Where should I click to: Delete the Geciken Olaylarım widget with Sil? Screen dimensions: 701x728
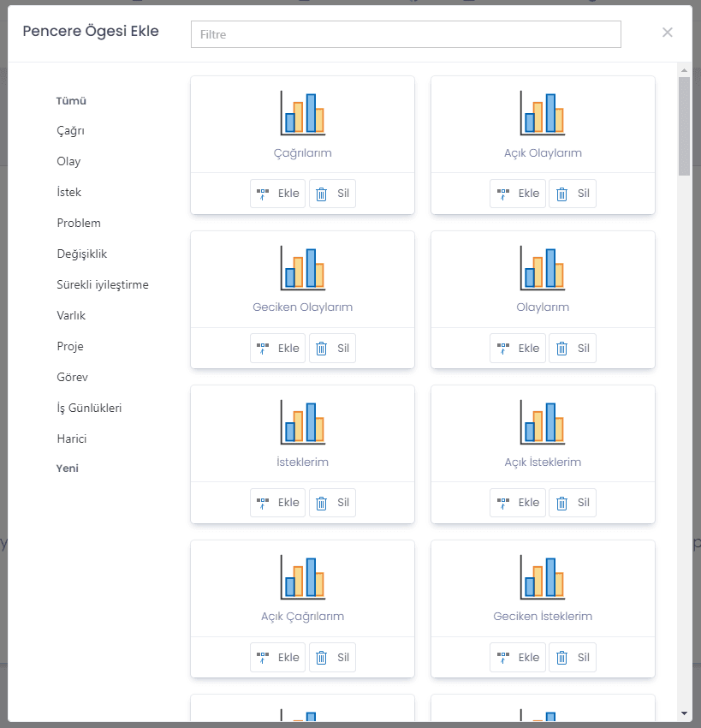coord(332,349)
